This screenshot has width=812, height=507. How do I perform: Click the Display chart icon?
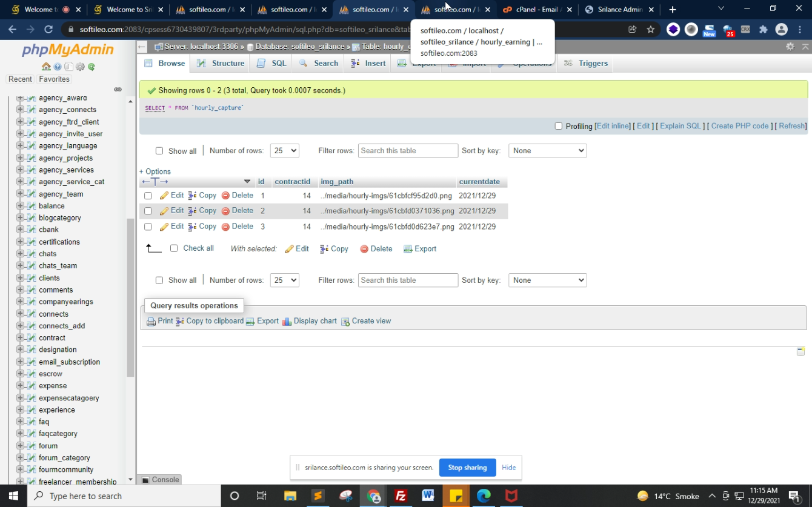click(287, 322)
